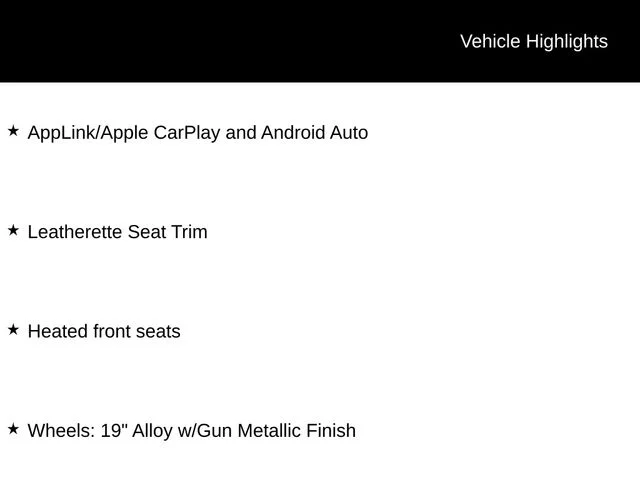This screenshot has height=480, width=640.
Task: Click the word 'Wheels:' in fourth highlight
Action: (61, 431)
